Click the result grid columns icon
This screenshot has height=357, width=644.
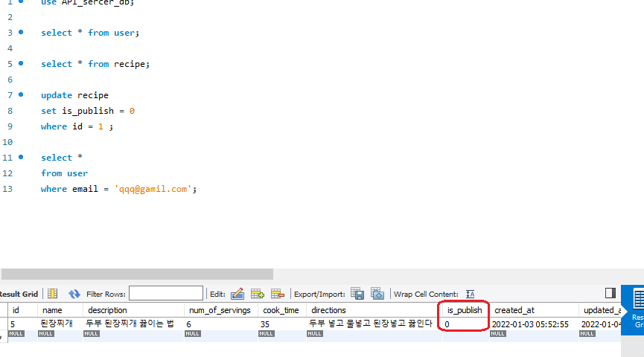click(x=53, y=294)
